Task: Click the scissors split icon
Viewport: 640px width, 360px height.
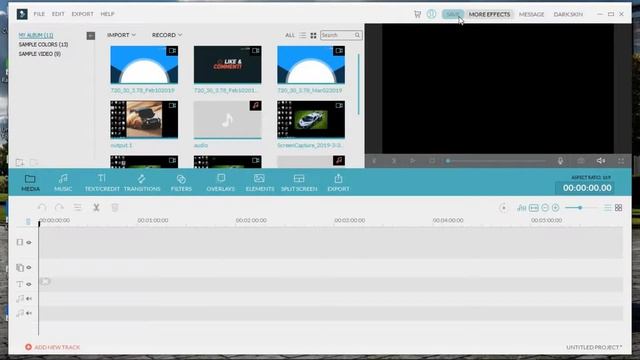Action: (x=96, y=207)
